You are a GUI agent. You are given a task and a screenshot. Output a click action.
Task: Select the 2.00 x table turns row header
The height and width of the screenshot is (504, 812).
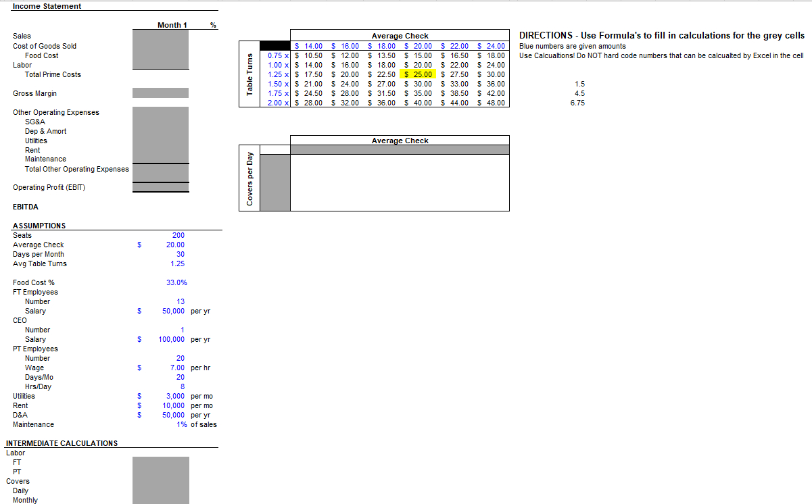pos(278,103)
